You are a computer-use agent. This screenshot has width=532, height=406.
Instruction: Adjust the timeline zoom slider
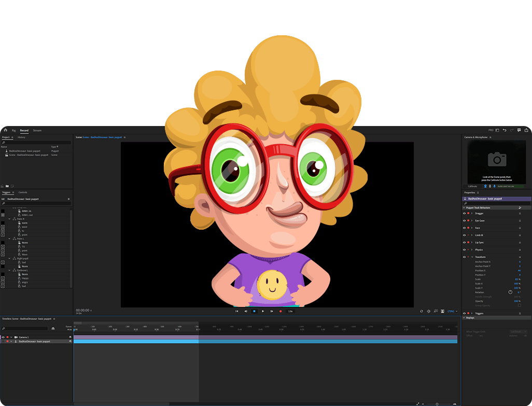(437, 403)
